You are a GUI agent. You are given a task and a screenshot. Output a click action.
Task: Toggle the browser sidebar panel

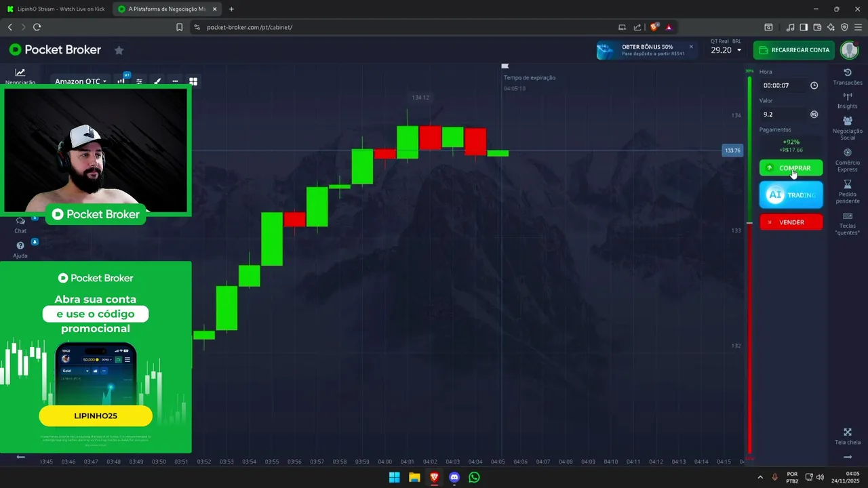[804, 27]
